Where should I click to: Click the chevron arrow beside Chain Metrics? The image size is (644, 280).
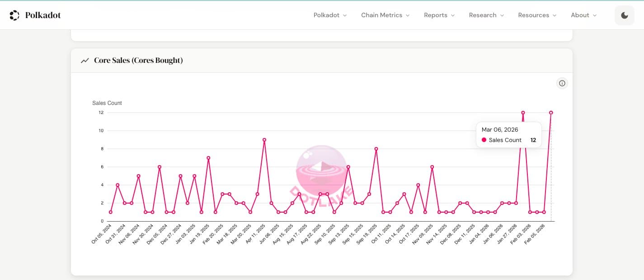click(x=408, y=15)
